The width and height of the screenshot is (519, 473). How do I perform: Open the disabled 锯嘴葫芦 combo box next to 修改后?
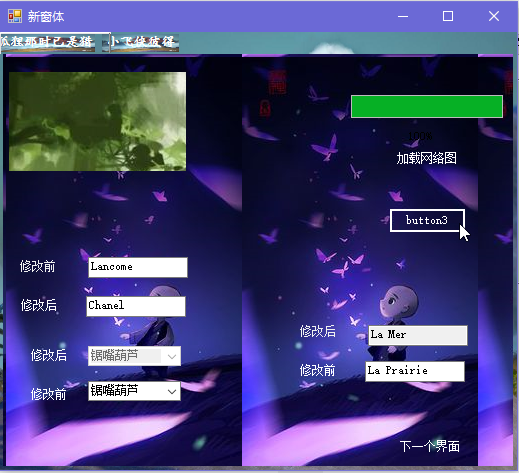point(134,356)
